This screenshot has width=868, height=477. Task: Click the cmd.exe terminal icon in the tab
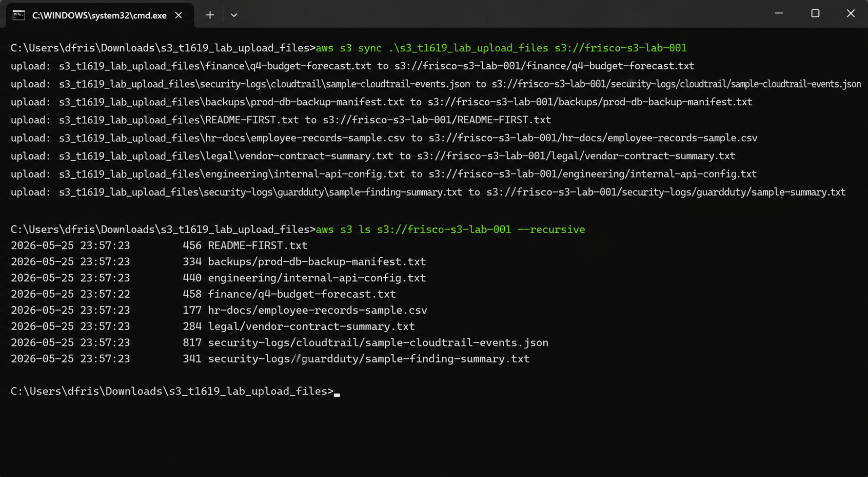click(19, 15)
